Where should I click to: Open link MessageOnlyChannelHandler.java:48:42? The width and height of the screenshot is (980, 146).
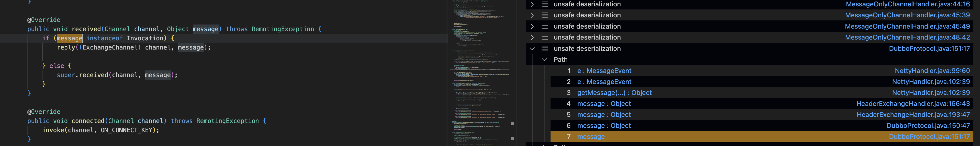coord(907,37)
